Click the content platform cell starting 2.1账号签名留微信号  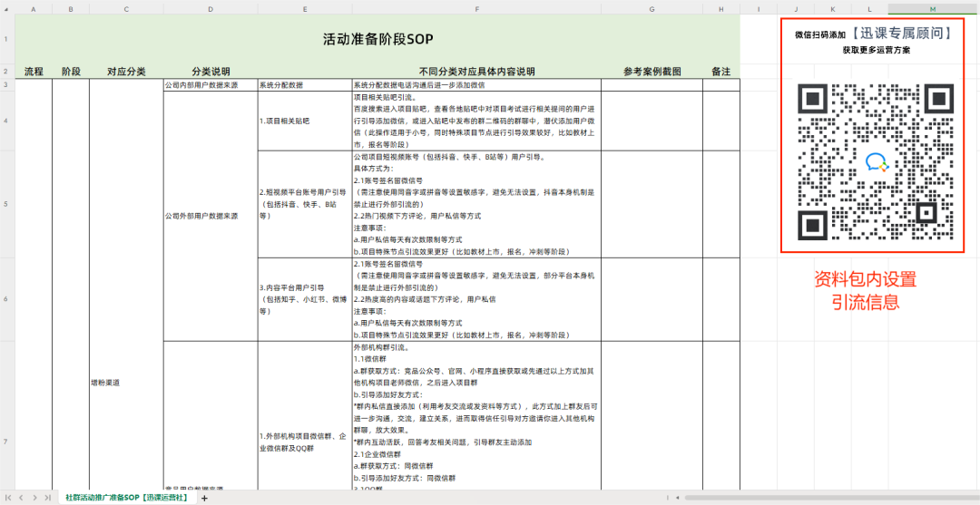click(477, 299)
